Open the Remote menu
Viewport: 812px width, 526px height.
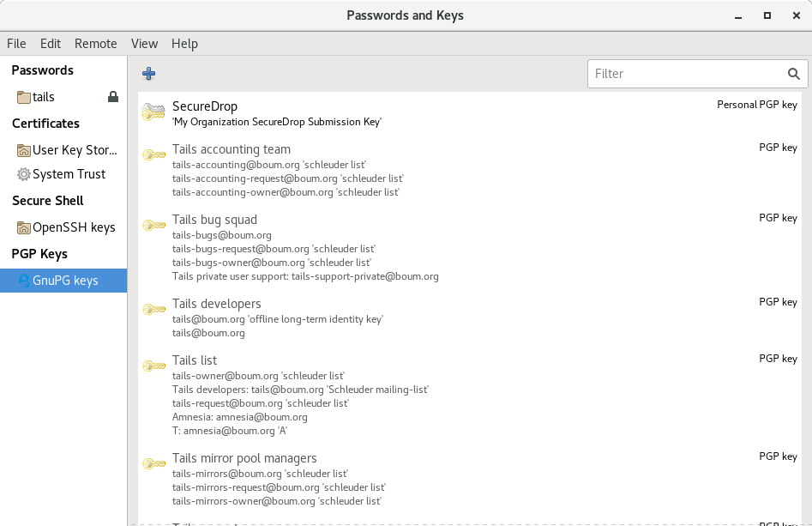coord(96,44)
